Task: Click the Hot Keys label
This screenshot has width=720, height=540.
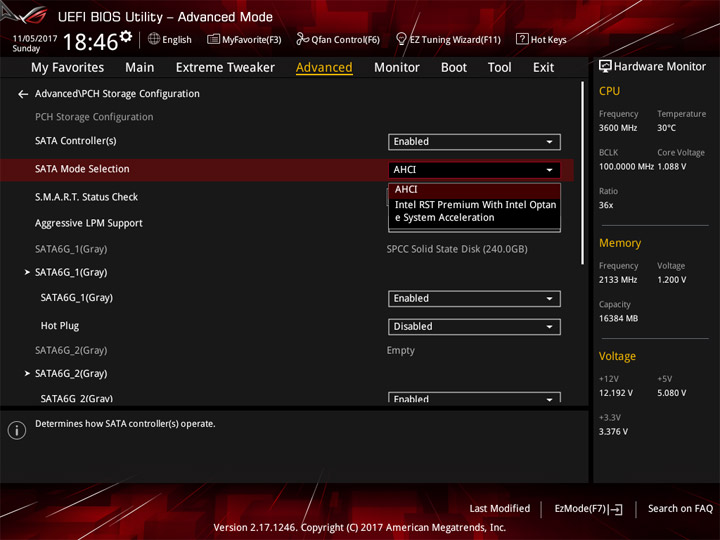Action: coord(548,39)
